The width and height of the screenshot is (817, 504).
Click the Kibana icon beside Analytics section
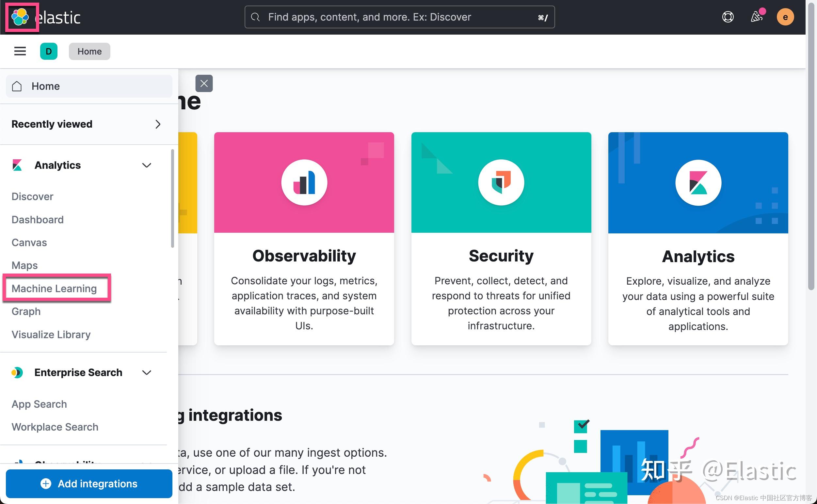[x=17, y=165]
